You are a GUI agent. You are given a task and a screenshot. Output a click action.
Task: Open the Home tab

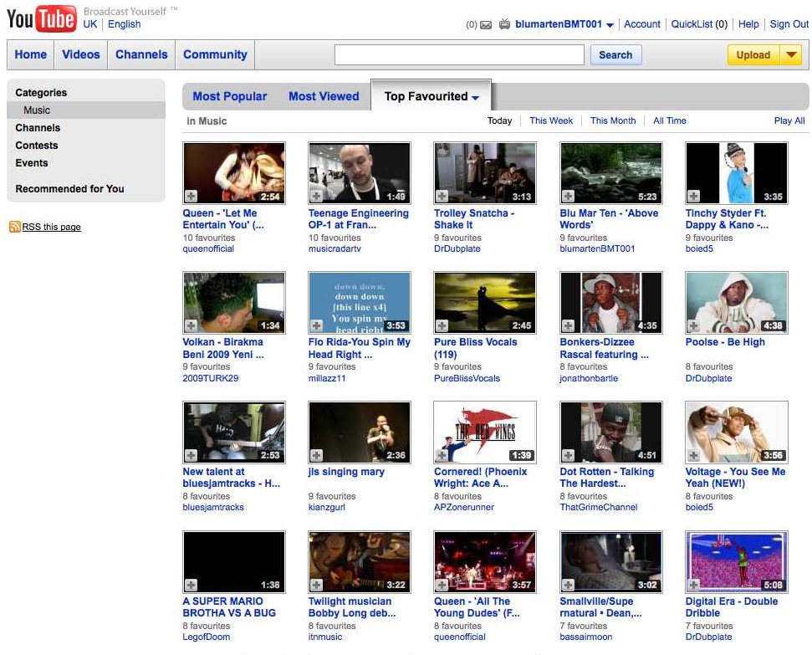tap(31, 54)
